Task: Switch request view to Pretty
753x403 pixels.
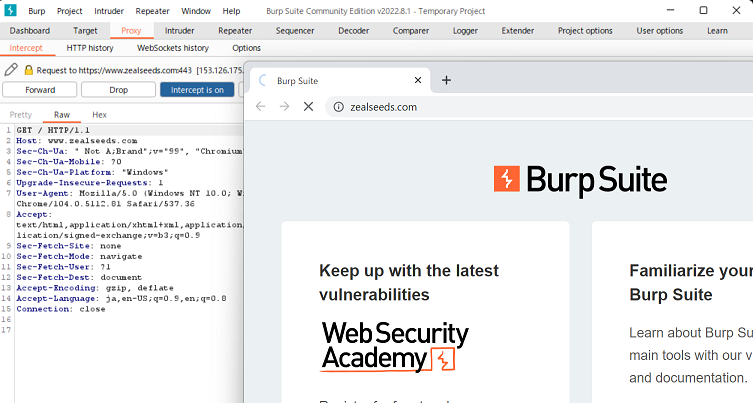Action: click(21, 115)
